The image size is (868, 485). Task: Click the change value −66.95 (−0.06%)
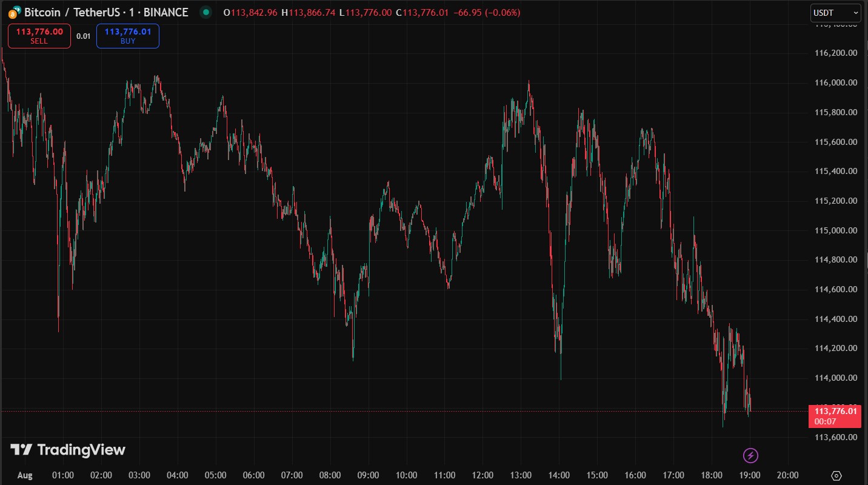(487, 12)
